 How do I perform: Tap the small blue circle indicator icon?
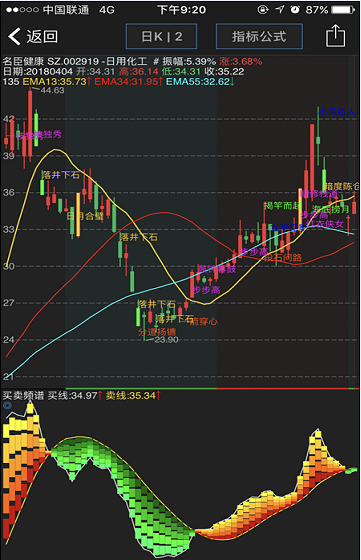pos(7,405)
